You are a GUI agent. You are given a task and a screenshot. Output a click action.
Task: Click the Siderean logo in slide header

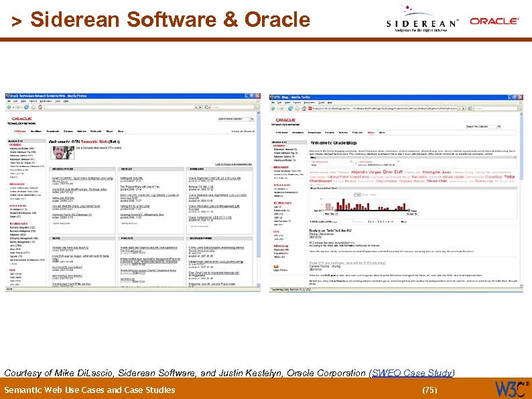(422, 19)
